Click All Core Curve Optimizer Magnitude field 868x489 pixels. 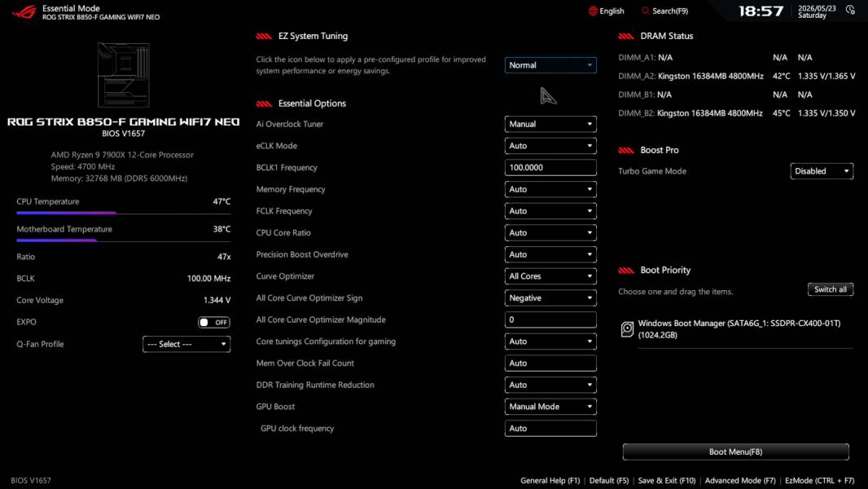pyautogui.click(x=550, y=319)
